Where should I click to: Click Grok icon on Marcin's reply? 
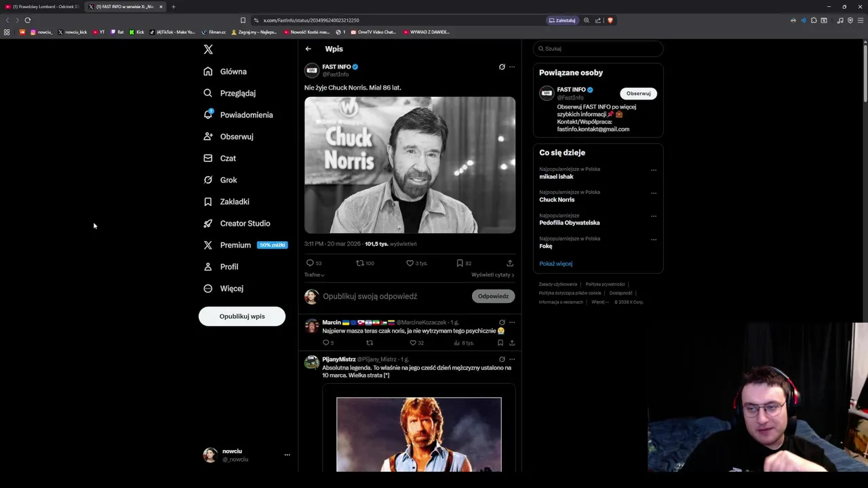pyautogui.click(x=502, y=323)
